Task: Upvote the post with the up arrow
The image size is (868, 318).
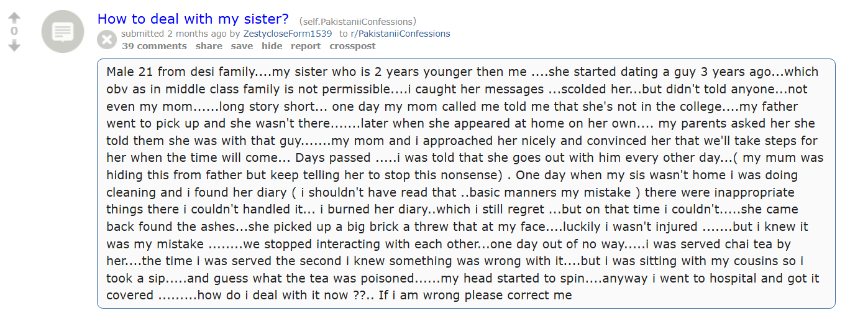Action: coord(14,18)
